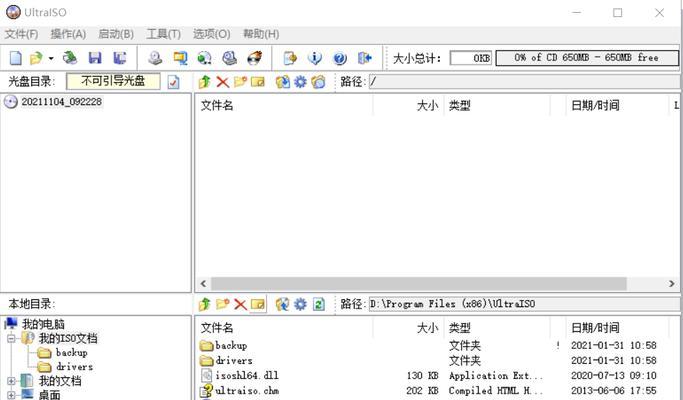Click the Mount to virtual drive icon
This screenshot has height=400, width=683.
point(229,58)
